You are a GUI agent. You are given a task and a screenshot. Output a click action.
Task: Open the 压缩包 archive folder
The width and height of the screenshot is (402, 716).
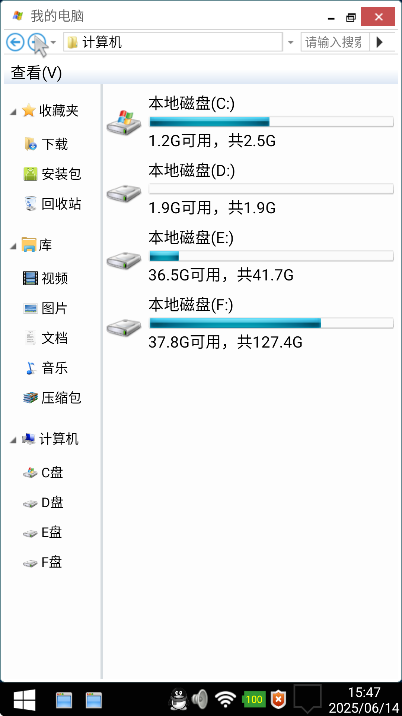pyautogui.click(x=52, y=398)
